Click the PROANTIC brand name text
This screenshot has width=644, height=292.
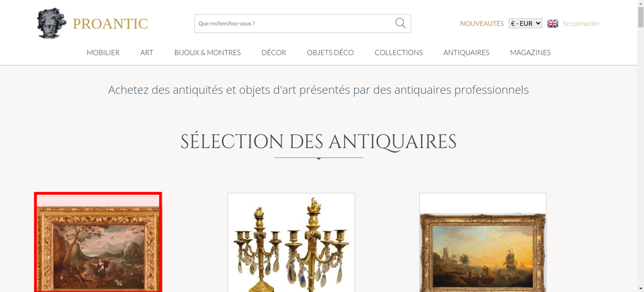[110, 24]
